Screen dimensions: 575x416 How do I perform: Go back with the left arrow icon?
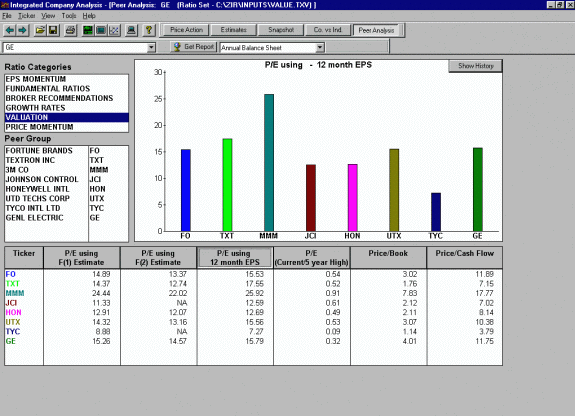(10, 30)
